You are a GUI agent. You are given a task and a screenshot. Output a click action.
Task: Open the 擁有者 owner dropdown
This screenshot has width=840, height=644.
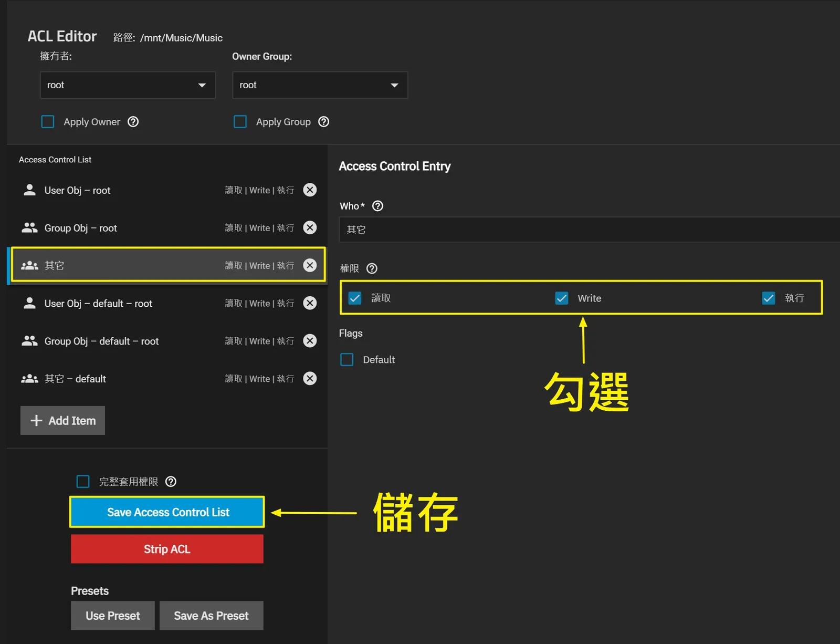(128, 85)
